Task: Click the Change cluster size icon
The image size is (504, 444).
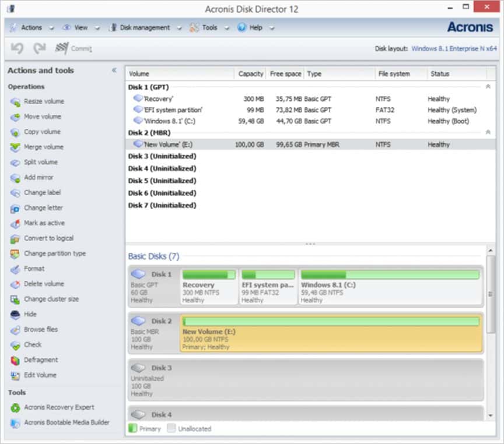Action: 14,299
